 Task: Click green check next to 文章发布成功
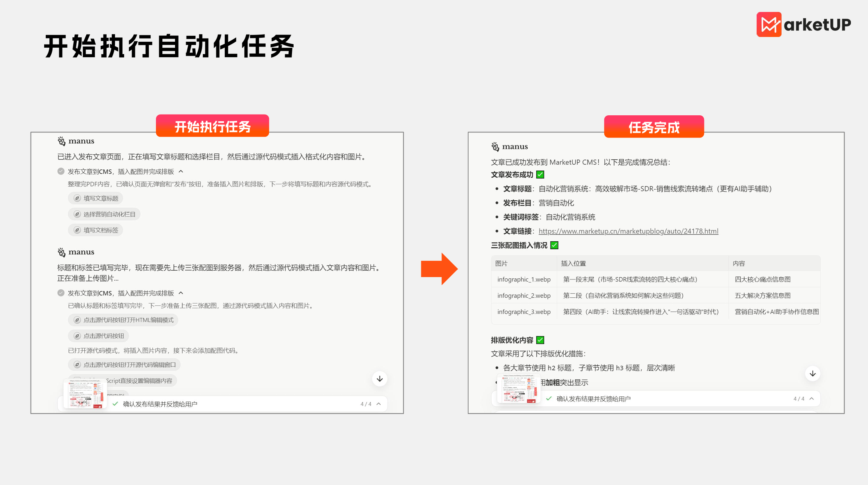click(540, 175)
